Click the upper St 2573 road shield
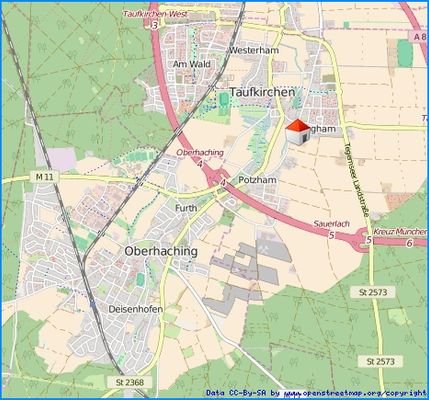 [373, 292]
